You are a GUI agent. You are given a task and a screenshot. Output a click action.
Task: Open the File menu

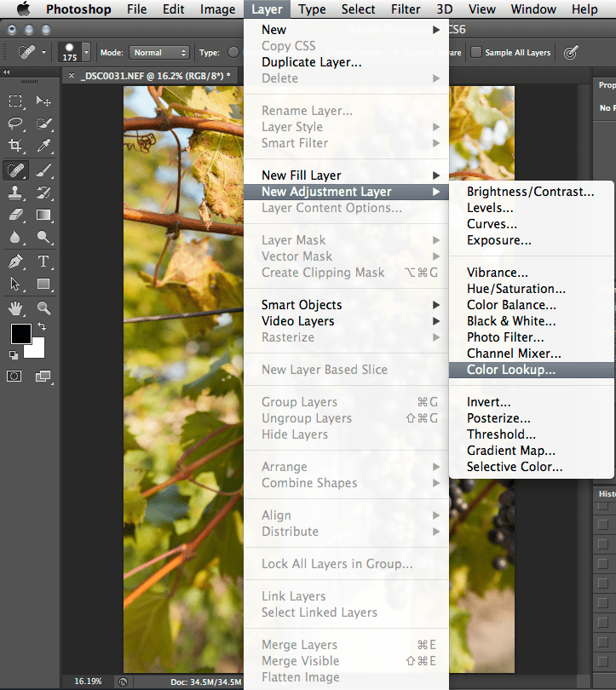[137, 9]
